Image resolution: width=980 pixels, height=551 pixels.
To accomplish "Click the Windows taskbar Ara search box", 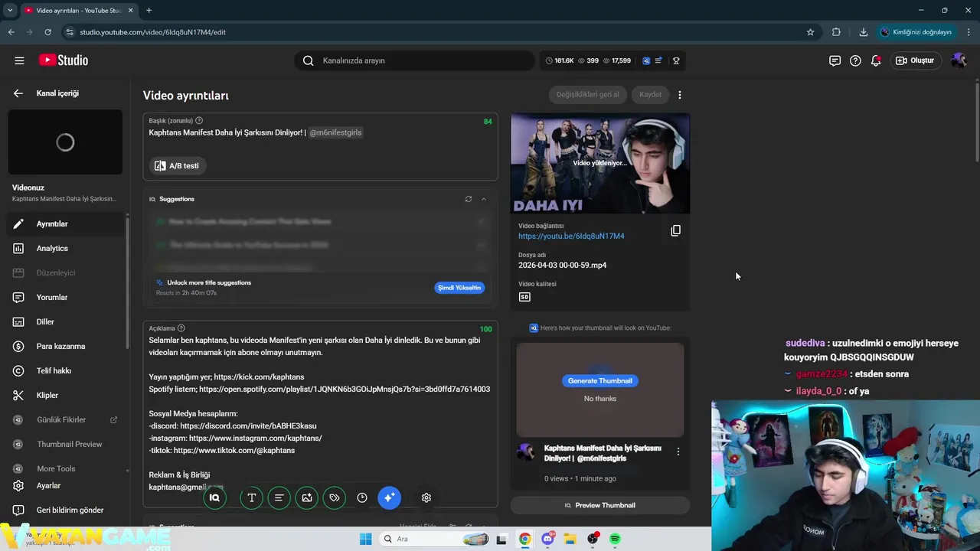I will [435, 540].
